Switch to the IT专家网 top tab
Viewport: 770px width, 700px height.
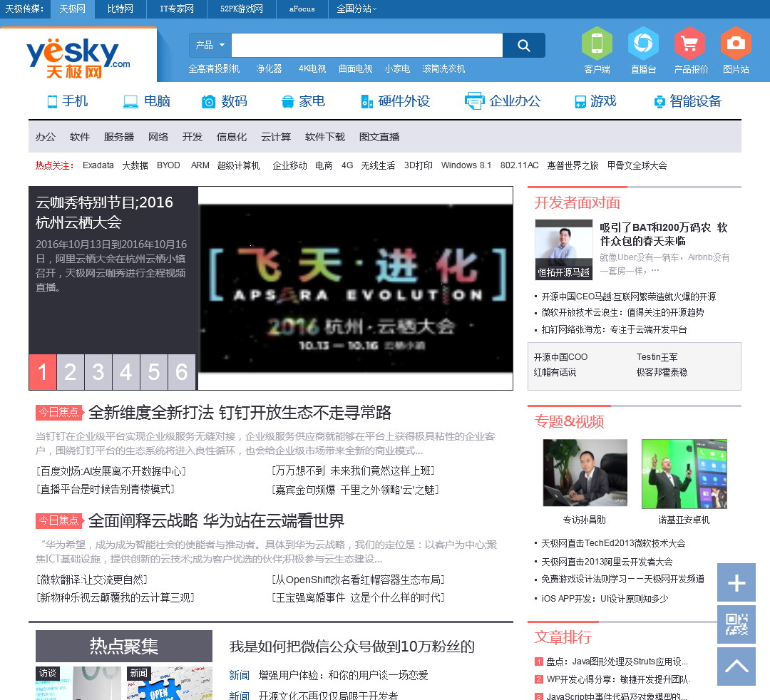[177, 9]
